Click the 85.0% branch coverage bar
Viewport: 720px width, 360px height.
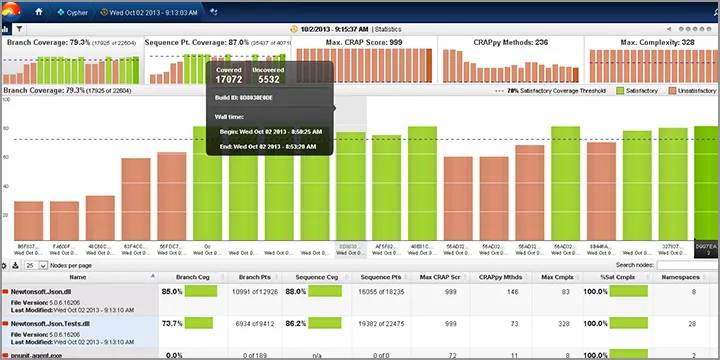(x=201, y=291)
